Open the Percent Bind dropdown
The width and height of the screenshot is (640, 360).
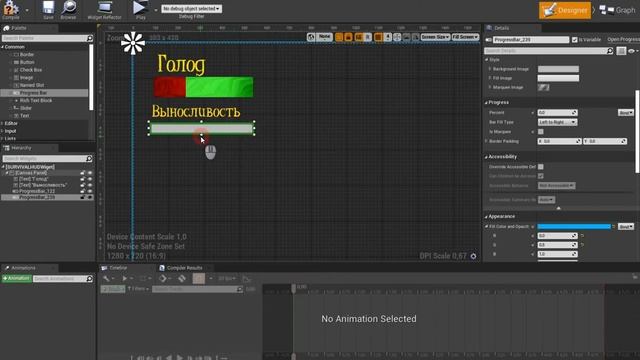click(x=625, y=113)
